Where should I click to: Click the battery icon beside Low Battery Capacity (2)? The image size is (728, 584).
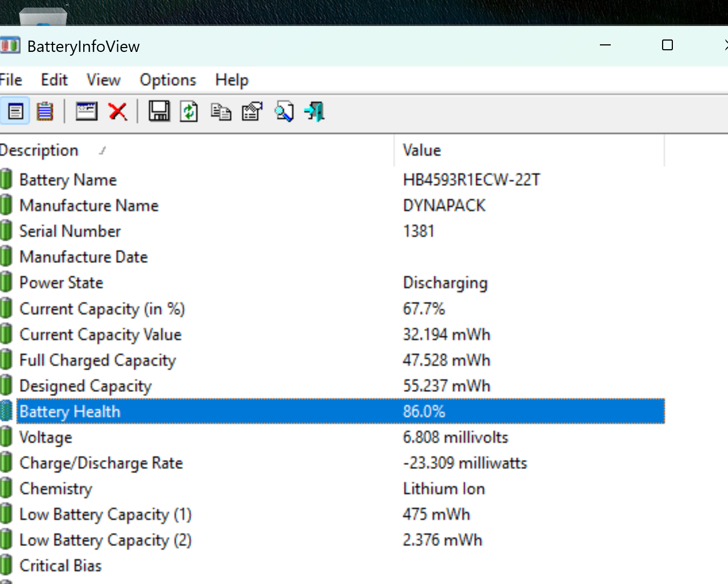(6, 540)
